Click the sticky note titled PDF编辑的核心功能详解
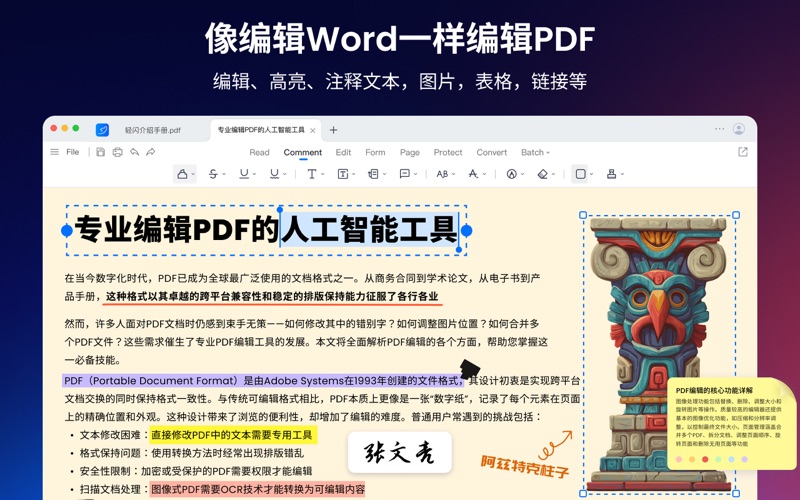The height and width of the screenshot is (500, 800). tap(731, 423)
